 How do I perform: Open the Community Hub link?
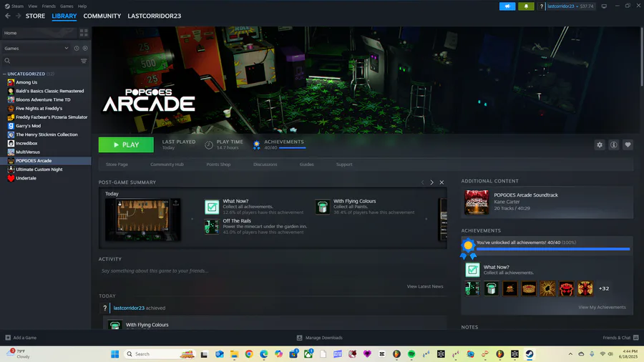coord(167,164)
